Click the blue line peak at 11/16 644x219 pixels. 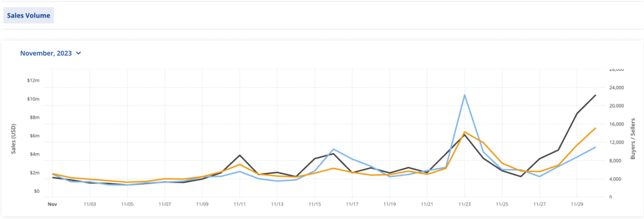point(333,149)
